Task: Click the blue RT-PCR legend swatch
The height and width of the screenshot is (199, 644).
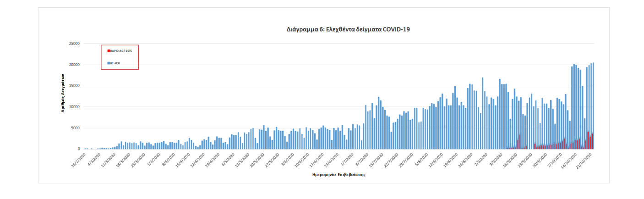Action: point(109,63)
